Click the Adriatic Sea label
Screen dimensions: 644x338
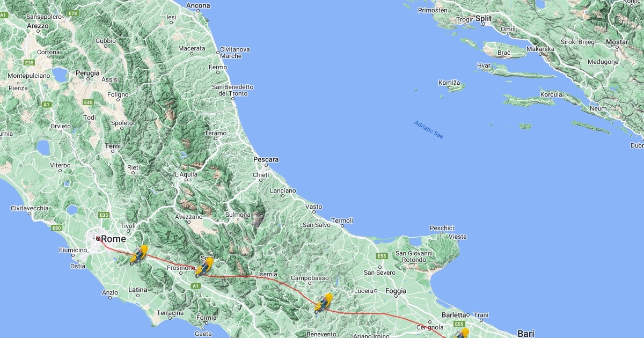(x=429, y=130)
